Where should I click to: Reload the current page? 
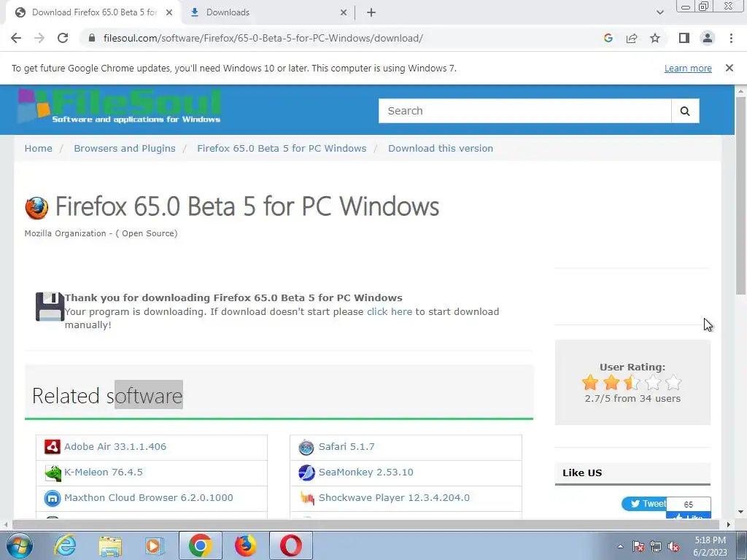(x=63, y=38)
